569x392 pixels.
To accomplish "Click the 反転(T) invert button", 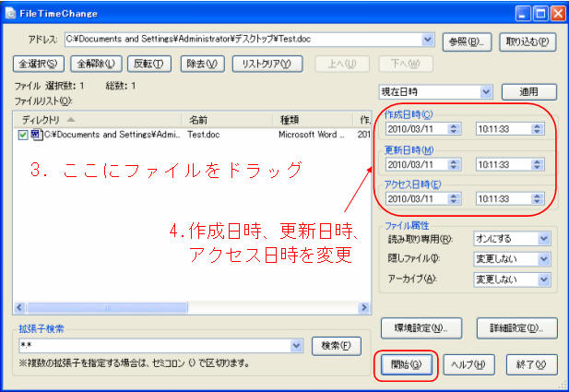I will click(149, 64).
